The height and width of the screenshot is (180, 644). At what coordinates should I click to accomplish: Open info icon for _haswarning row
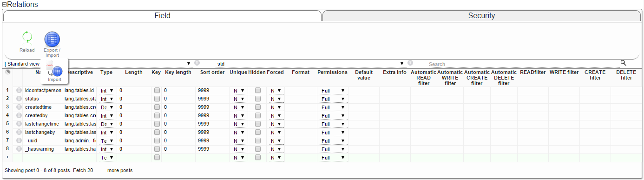point(19,149)
